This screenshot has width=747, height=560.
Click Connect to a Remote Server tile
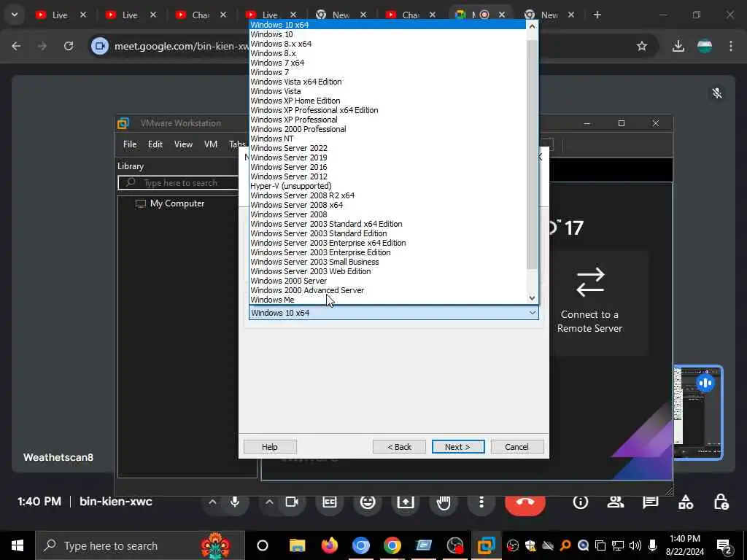click(589, 303)
